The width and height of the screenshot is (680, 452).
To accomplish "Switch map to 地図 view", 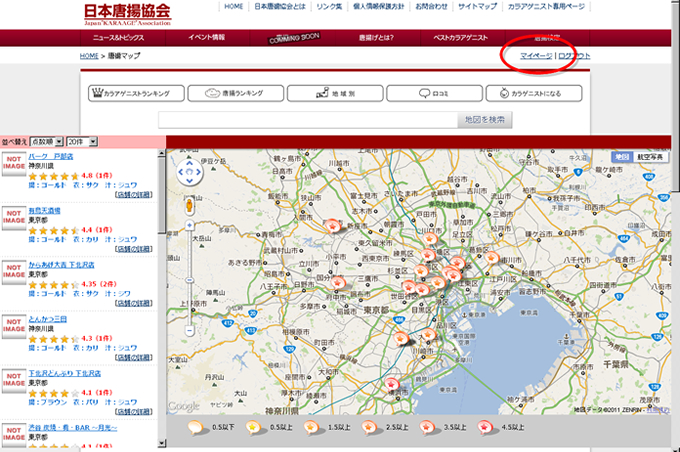I will (622, 157).
